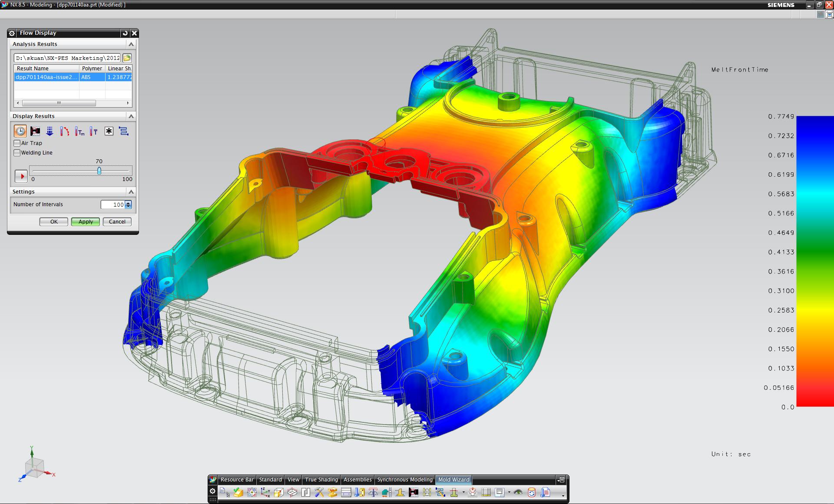Open dropdown arrow beside electrode toolbar icon
Image resolution: width=834 pixels, height=504 pixels.
click(463, 492)
